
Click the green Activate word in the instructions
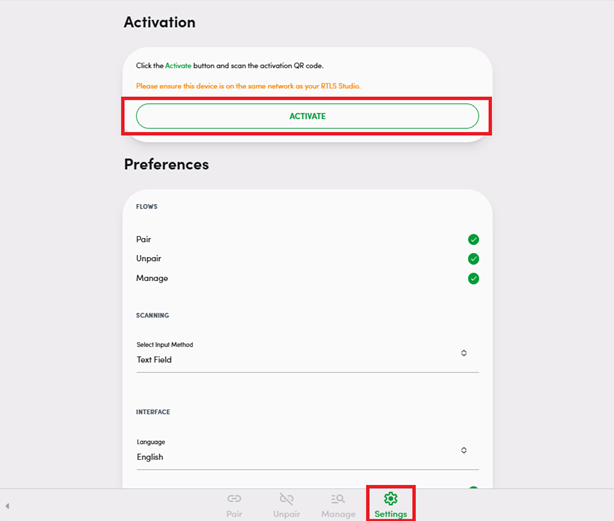coord(177,66)
